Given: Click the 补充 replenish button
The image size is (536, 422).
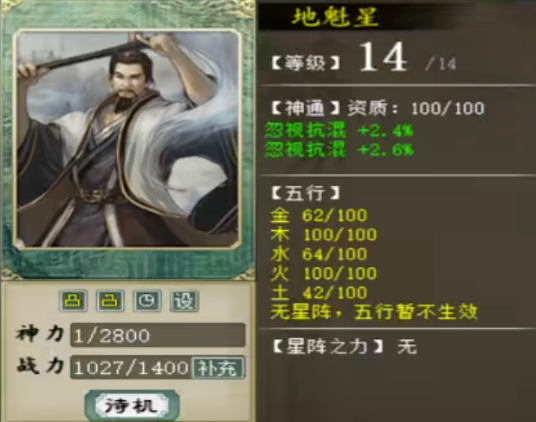Looking at the screenshot, I should (x=218, y=368).
